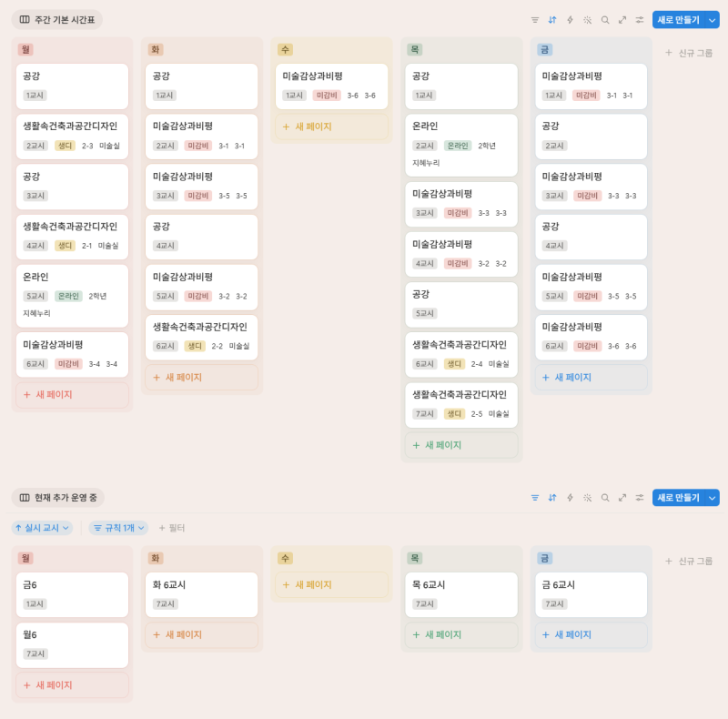Open the 금 6교시 card

591,595
